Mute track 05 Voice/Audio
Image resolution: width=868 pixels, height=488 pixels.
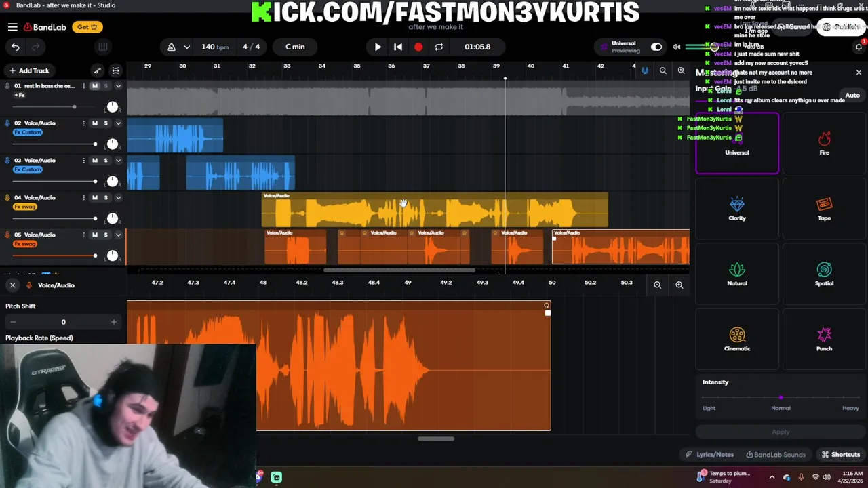coord(95,235)
